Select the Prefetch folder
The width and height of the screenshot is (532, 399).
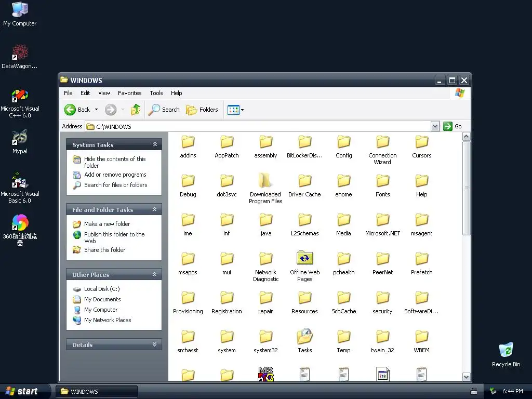[x=422, y=263]
